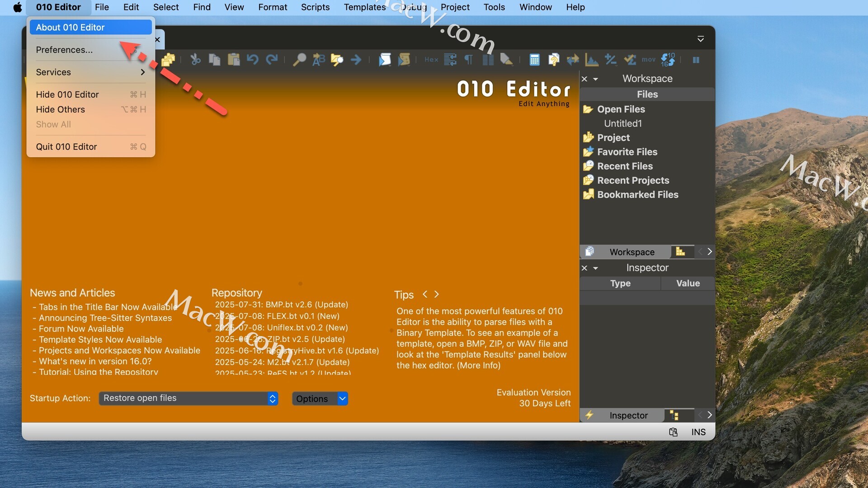Click the Convert base 10/16 icon

[x=668, y=60]
